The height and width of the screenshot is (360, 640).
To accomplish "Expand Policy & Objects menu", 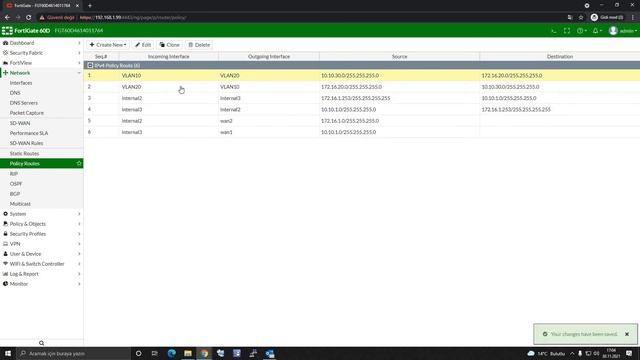I will point(41,224).
